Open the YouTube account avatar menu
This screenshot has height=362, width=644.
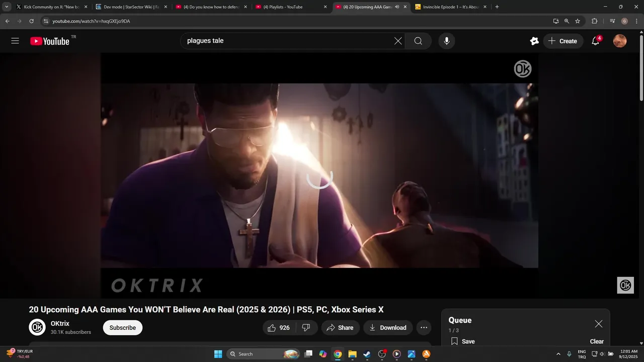pyautogui.click(x=620, y=41)
